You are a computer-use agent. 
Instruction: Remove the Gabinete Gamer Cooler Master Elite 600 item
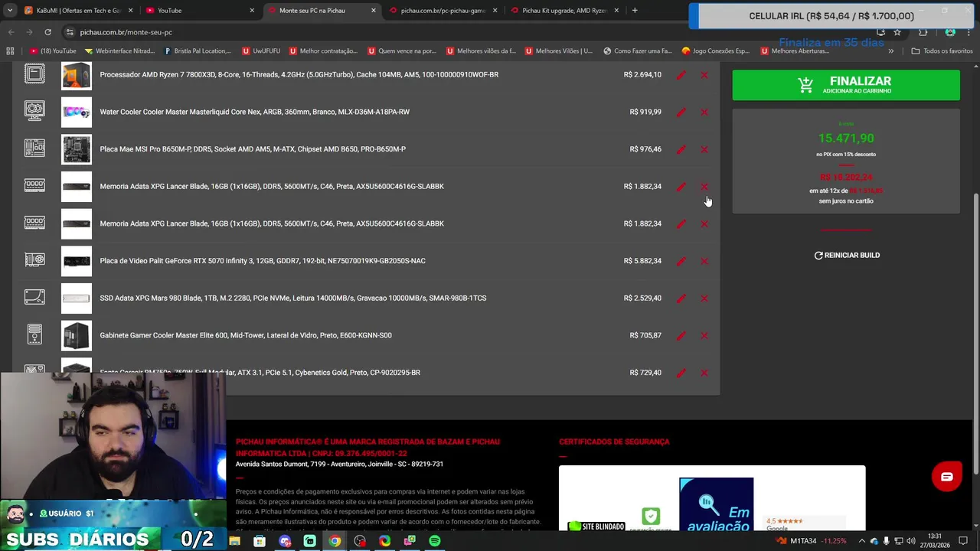704,335
